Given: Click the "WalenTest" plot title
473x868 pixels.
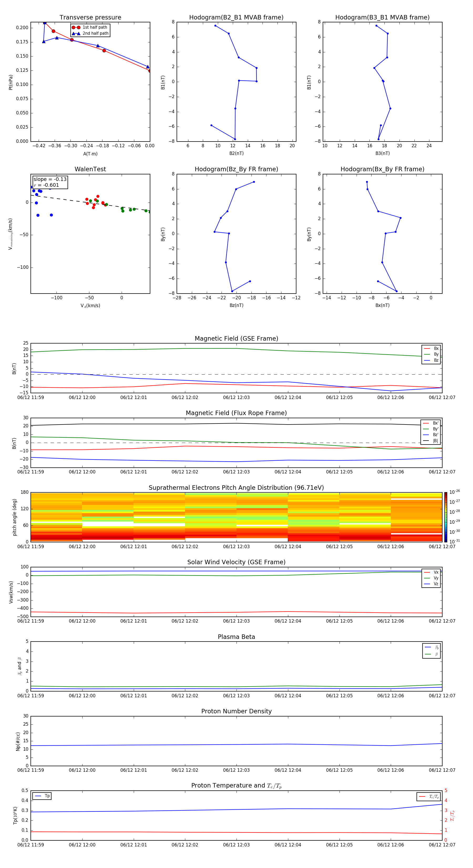Looking at the screenshot, I should coord(90,169).
